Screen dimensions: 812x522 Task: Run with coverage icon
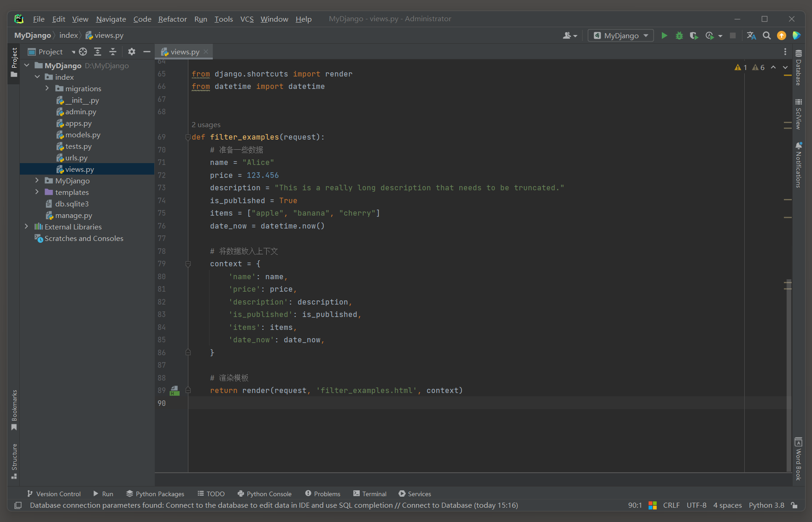[x=694, y=35]
